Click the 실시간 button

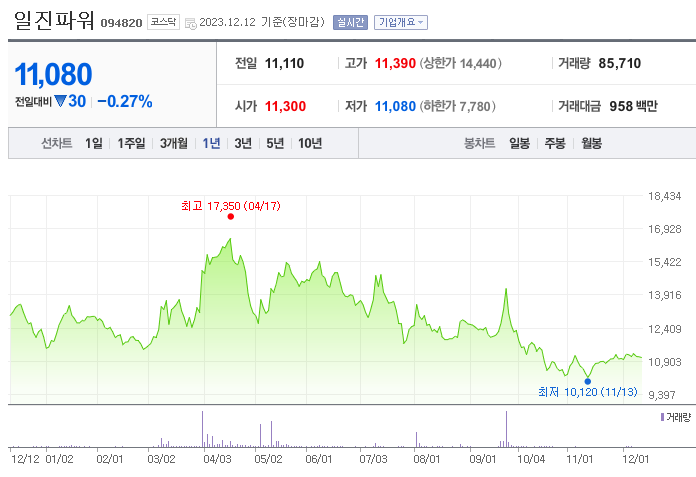pyautogui.click(x=350, y=22)
